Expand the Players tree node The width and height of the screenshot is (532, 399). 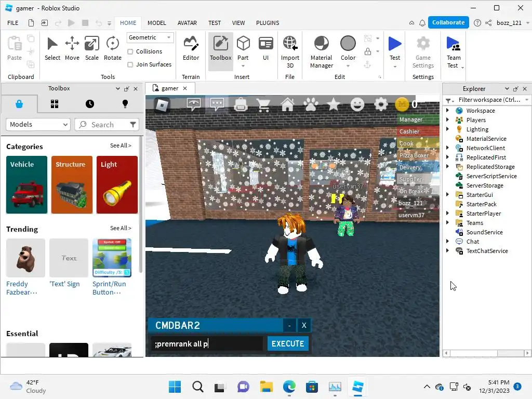coord(447,120)
